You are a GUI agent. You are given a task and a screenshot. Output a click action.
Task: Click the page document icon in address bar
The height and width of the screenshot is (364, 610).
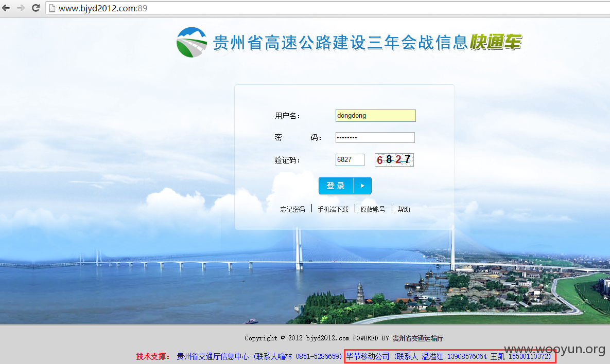point(52,8)
